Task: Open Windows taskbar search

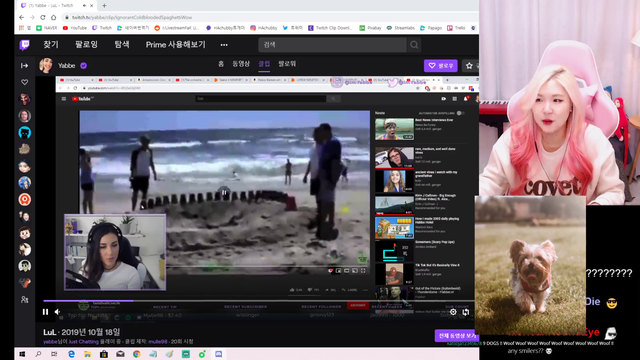Action: click(x=38, y=354)
